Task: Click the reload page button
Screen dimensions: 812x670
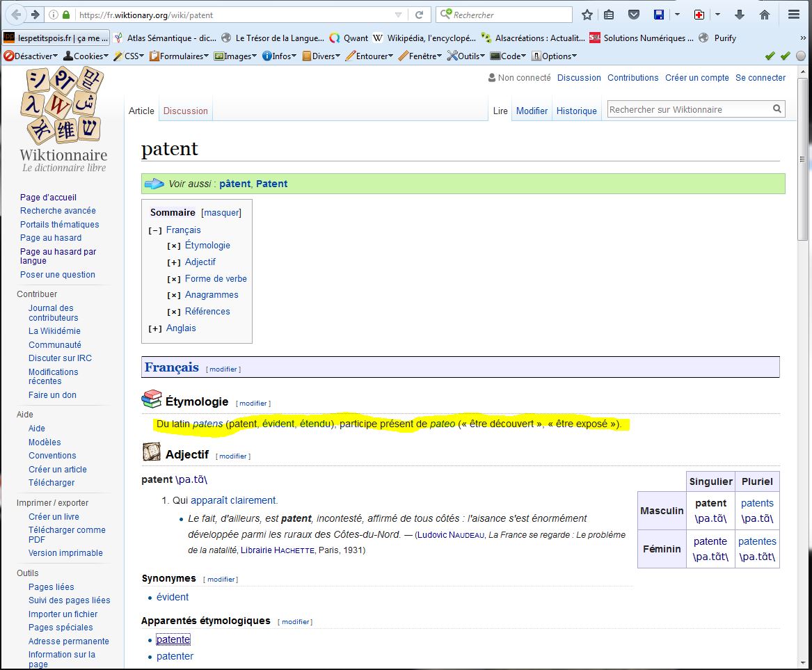Action: (419, 15)
